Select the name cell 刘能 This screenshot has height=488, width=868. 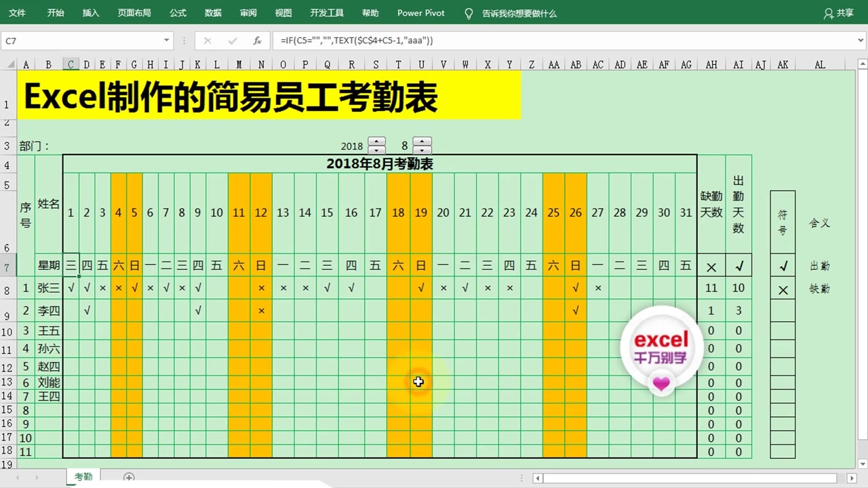[x=49, y=383]
